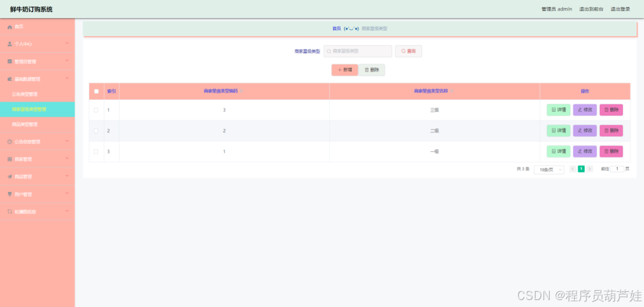This screenshot has width=644, height=307.
Task: Click 管理员 admin in top bar
Action: coord(557,9)
